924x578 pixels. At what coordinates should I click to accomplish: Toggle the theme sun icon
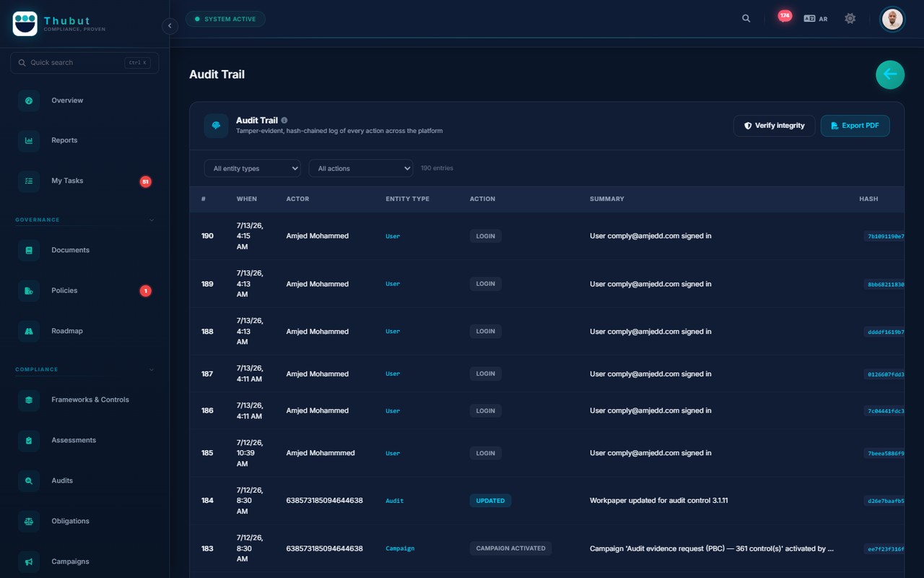click(850, 19)
